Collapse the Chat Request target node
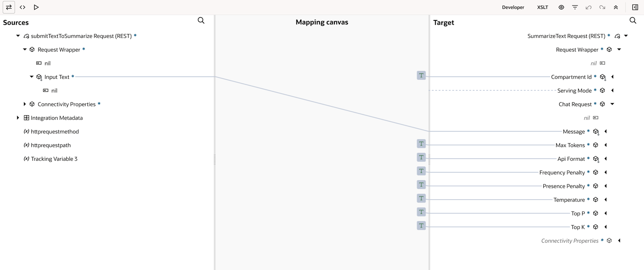The height and width of the screenshot is (270, 644). [x=612, y=104]
